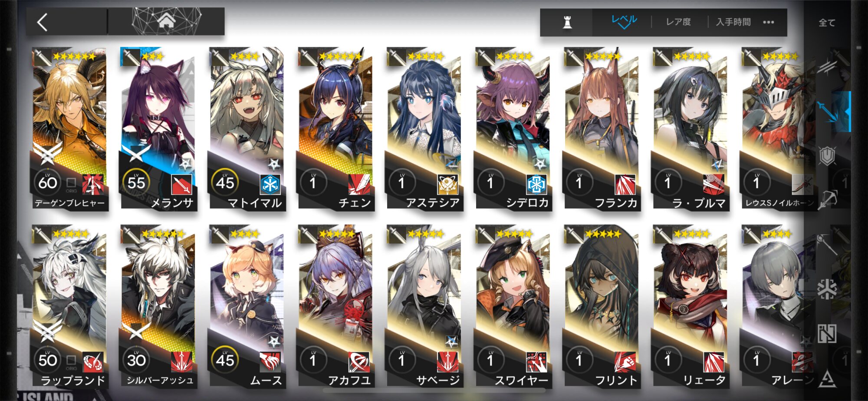Viewport: 868px width, 401px height.
Task: Open operator card シルバーアッシュ
Action: click(x=158, y=306)
